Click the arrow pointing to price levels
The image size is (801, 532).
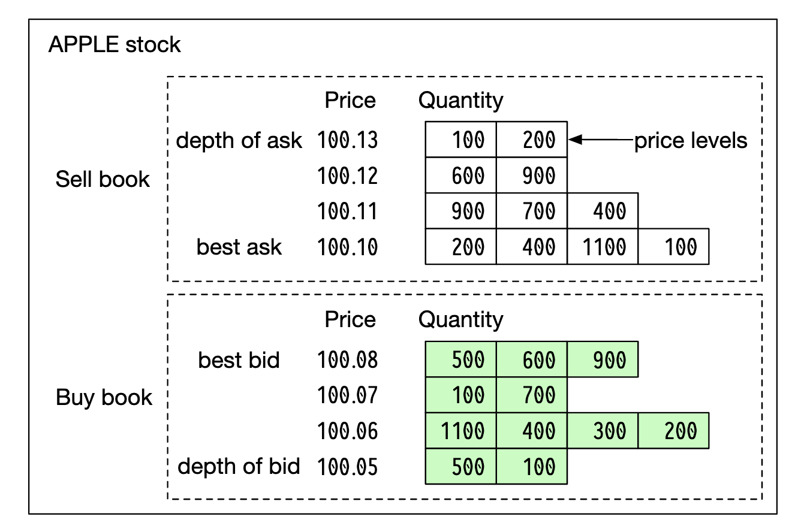tap(600, 140)
